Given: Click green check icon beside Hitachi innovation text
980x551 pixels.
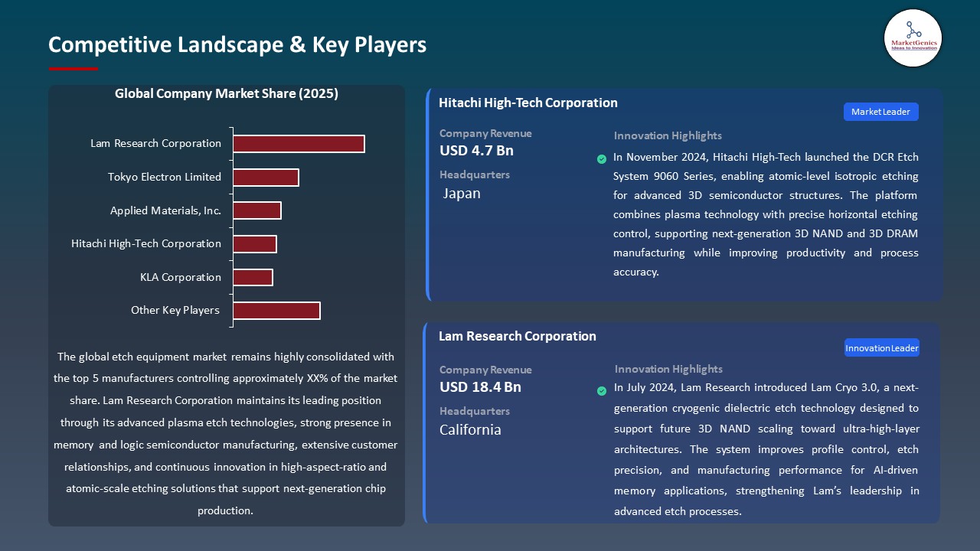Looking at the screenshot, I should (x=602, y=159).
